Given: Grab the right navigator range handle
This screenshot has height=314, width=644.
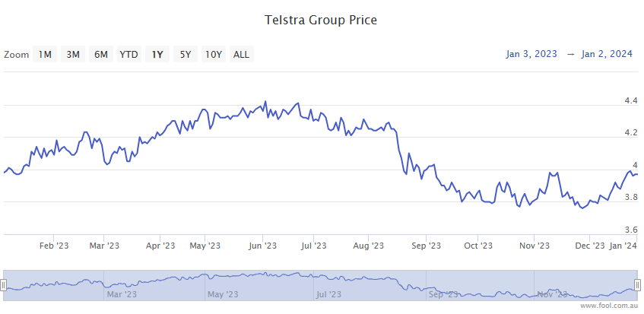Looking at the screenshot, I should [638, 285].
